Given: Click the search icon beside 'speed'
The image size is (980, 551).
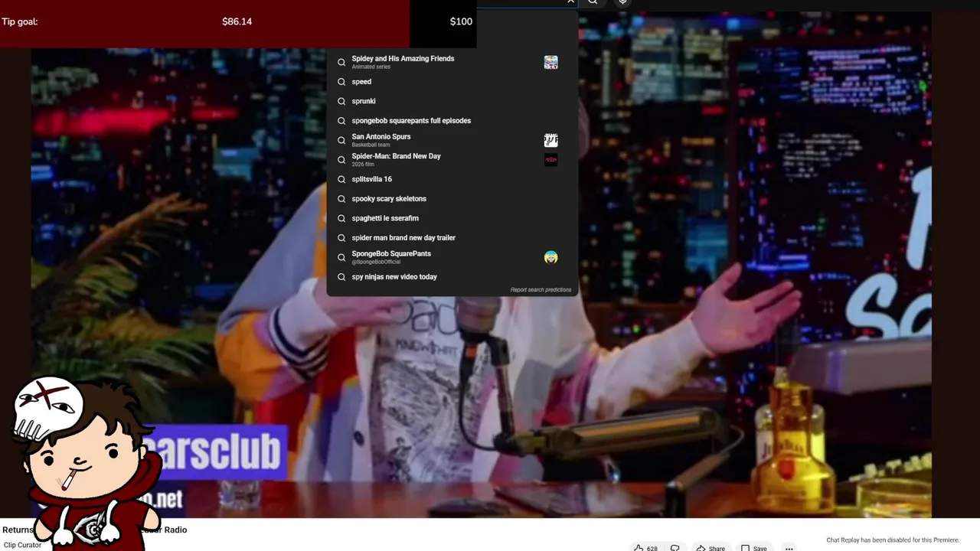Looking at the screenshot, I should click(x=341, y=82).
